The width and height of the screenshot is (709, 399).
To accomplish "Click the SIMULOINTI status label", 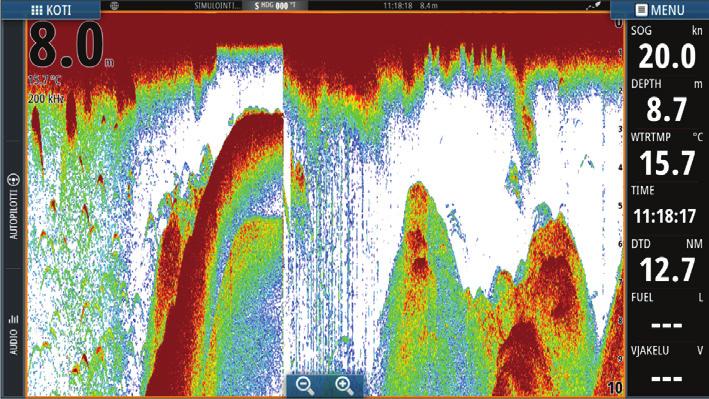I will click(x=217, y=5).
